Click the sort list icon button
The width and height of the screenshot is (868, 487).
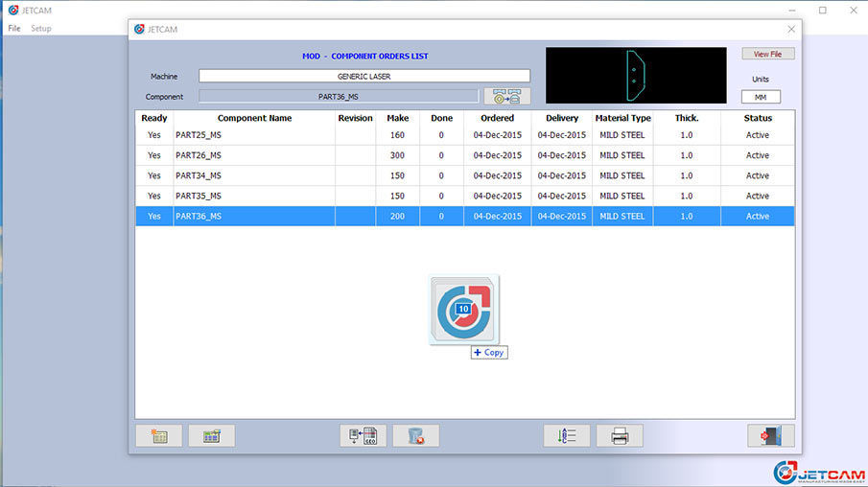(567, 435)
